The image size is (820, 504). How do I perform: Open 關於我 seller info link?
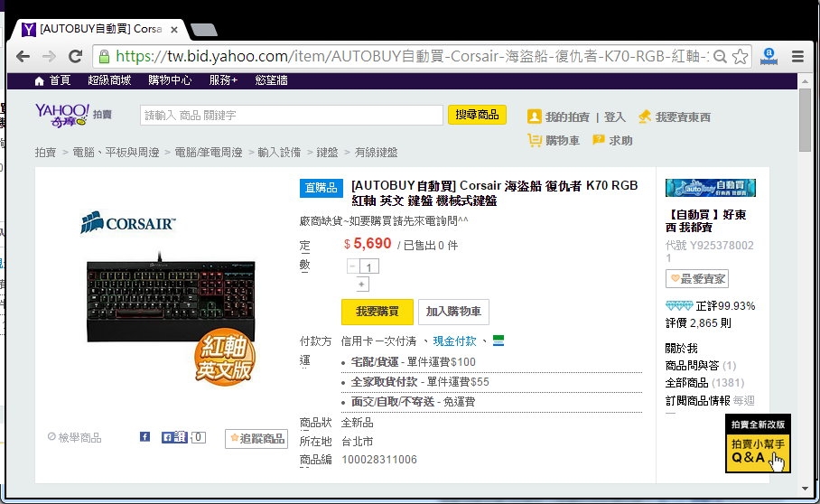pos(682,349)
